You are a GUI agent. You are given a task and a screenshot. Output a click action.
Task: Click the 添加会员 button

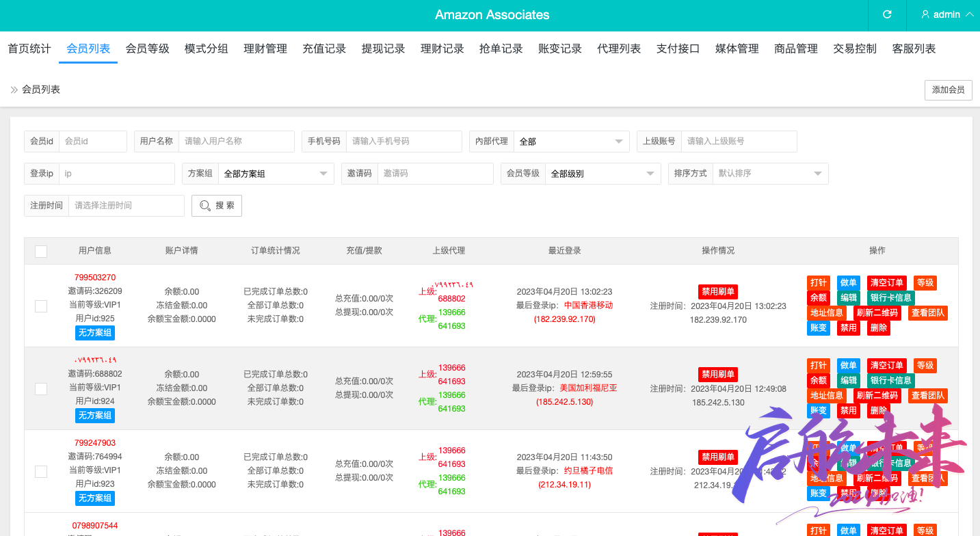(948, 90)
